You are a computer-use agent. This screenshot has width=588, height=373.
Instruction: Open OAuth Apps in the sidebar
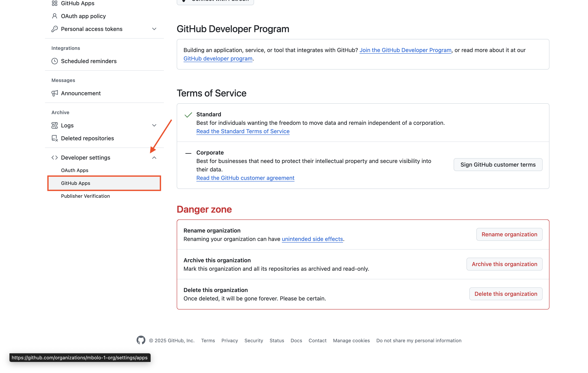point(75,170)
